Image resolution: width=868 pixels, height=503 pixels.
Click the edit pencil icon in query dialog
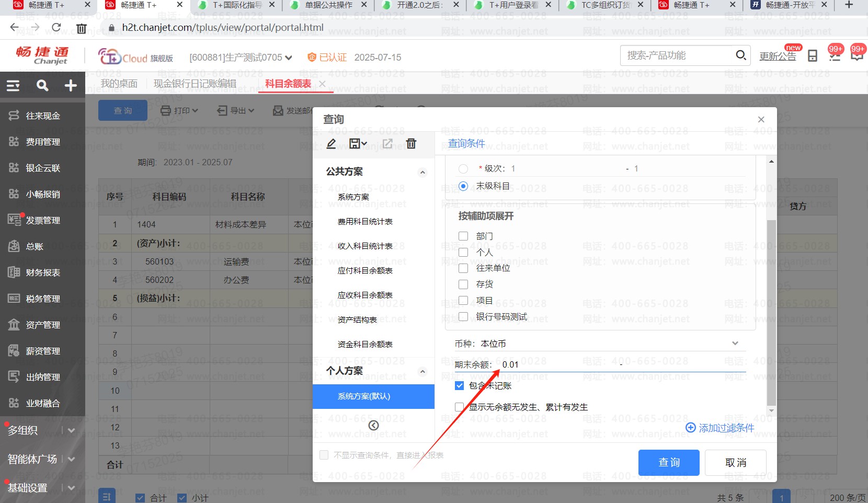[x=332, y=143]
